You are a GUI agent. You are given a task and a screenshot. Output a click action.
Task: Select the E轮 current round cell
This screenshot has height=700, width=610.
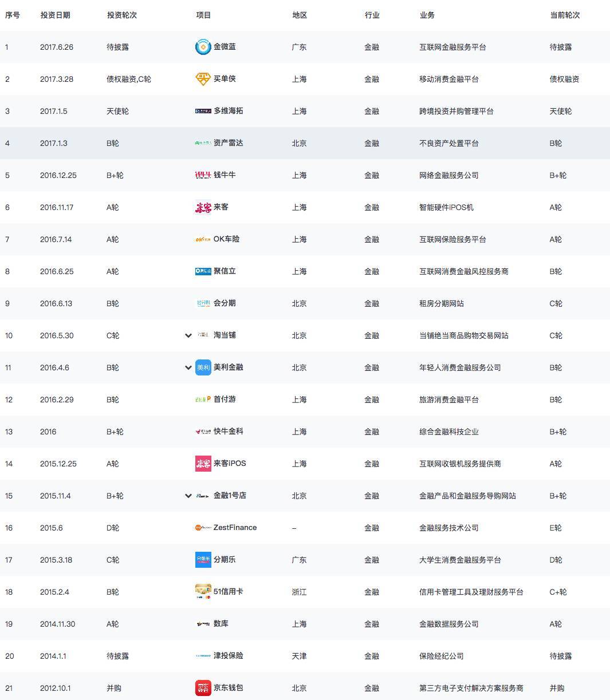pos(556,528)
